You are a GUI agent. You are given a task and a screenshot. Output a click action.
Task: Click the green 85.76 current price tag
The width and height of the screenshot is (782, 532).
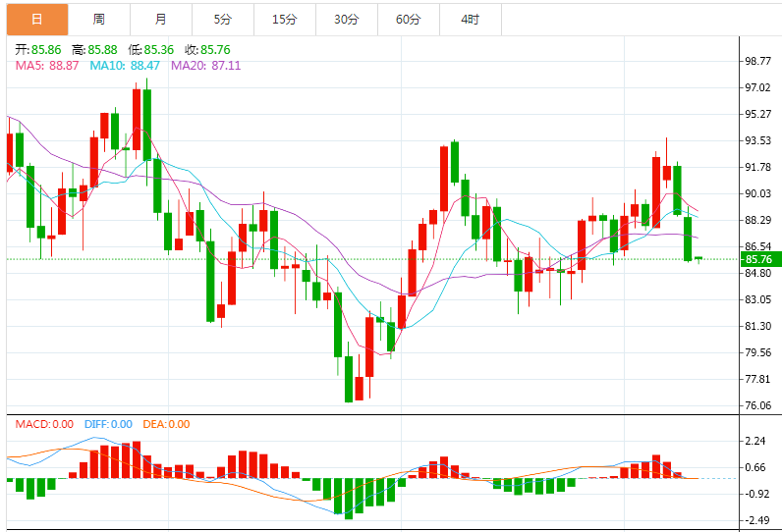pos(760,259)
